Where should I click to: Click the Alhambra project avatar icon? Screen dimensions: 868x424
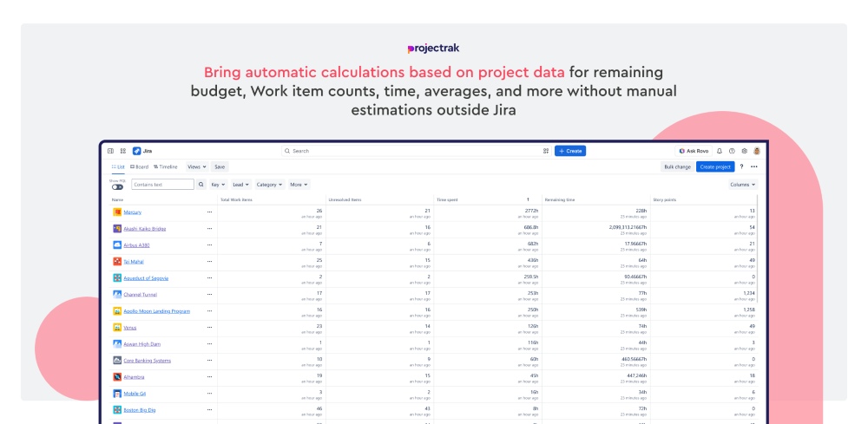tap(117, 377)
